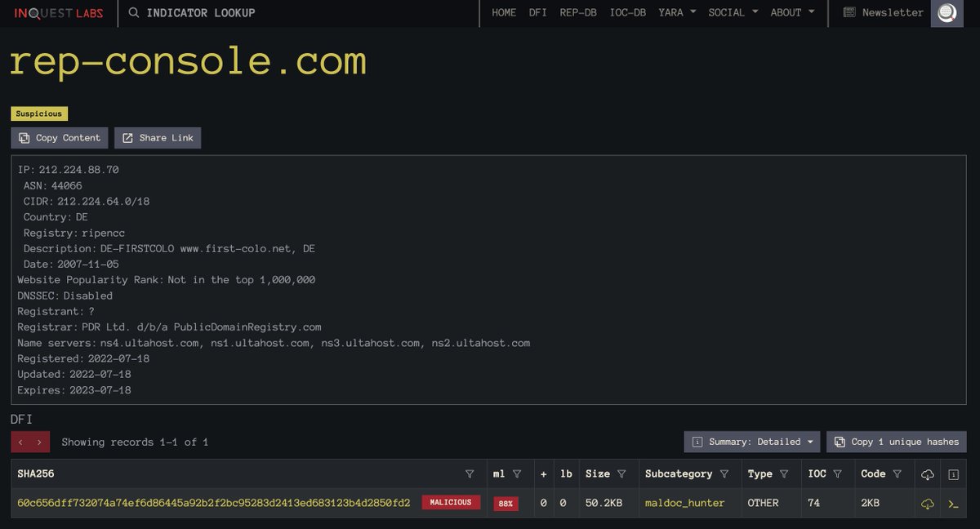
Task: Filter the IOC column
Action: [838, 474]
